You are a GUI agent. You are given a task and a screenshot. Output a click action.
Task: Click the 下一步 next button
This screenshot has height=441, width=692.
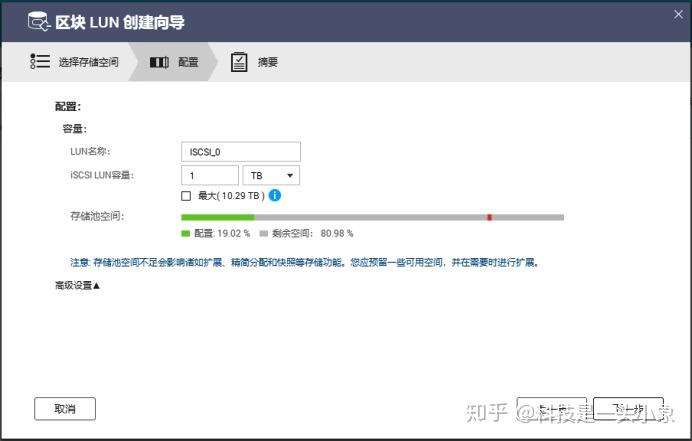click(628, 409)
